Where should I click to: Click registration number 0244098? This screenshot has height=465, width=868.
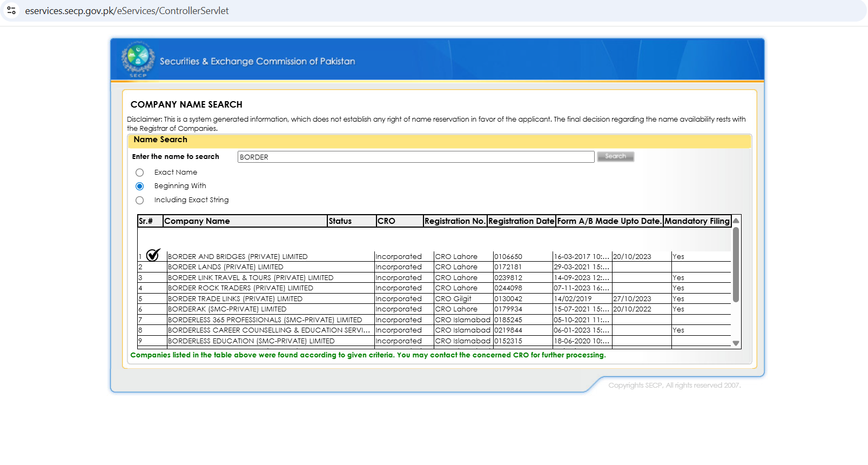click(508, 288)
